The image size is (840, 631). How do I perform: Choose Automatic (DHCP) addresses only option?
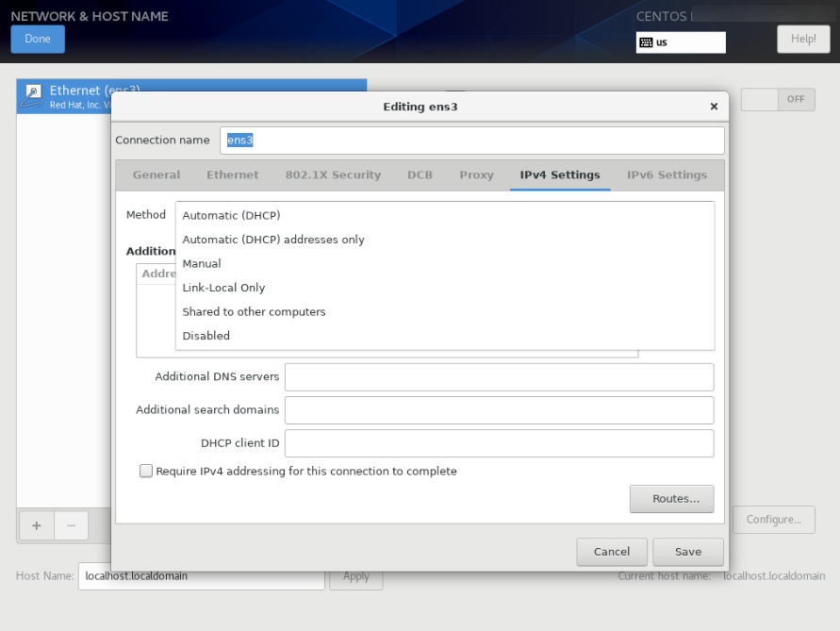pos(445,240)
